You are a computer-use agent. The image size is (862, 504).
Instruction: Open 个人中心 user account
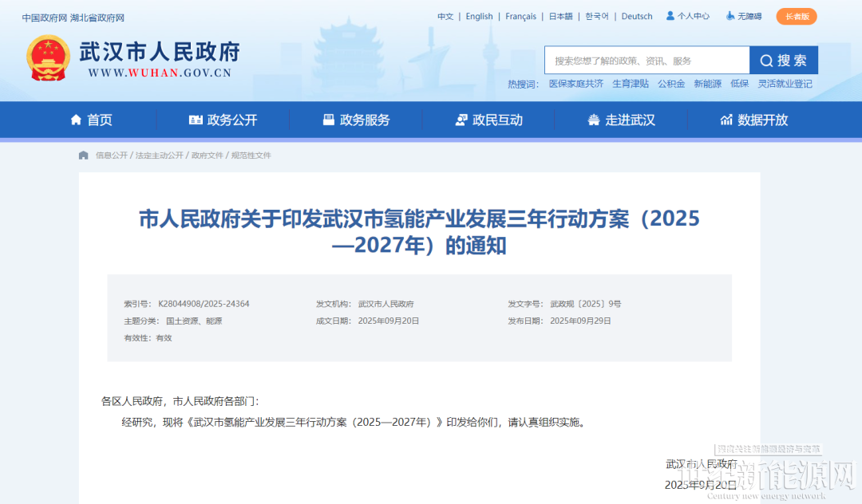pyautogui.click(x=687, y=16)
